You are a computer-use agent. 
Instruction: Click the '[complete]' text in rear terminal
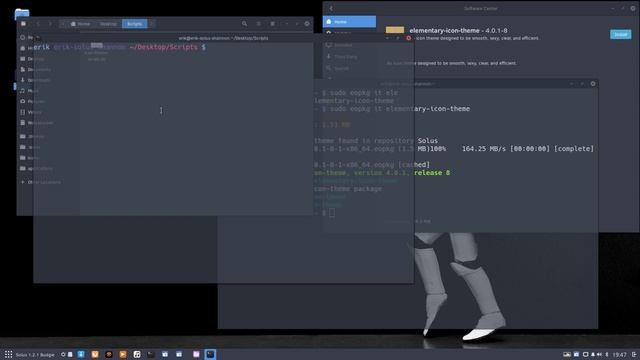pyautogui.click(x=573, y=149)
